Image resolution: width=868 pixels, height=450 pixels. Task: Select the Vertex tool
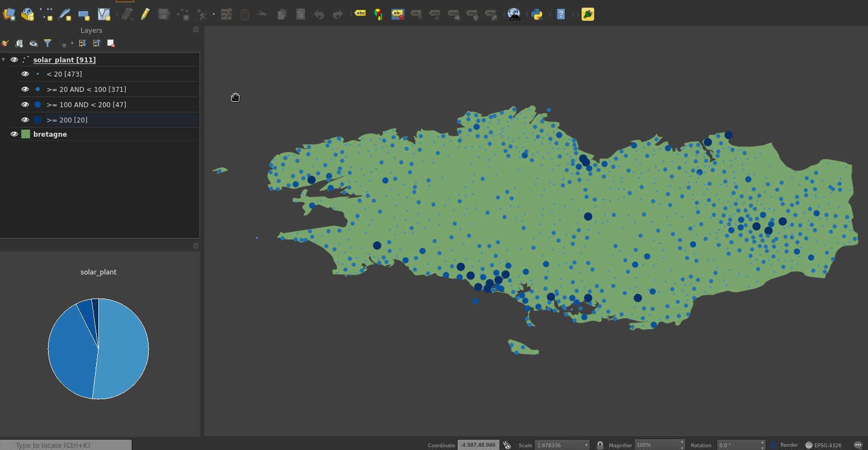pos(202,14)
